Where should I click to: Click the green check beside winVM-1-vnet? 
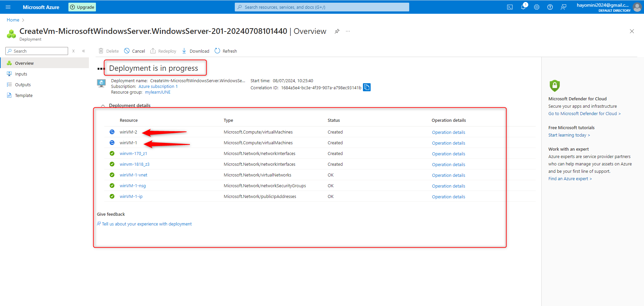(x=112, y=175)
